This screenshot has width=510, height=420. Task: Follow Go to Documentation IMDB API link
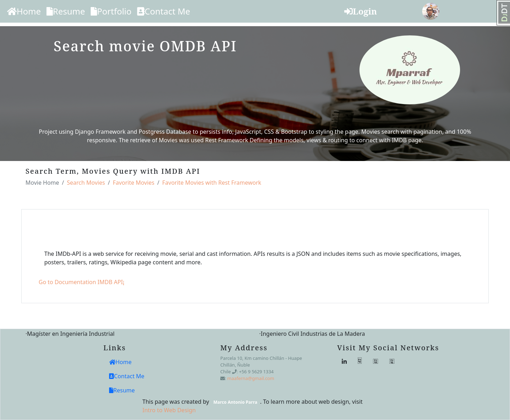click(81, 282)
